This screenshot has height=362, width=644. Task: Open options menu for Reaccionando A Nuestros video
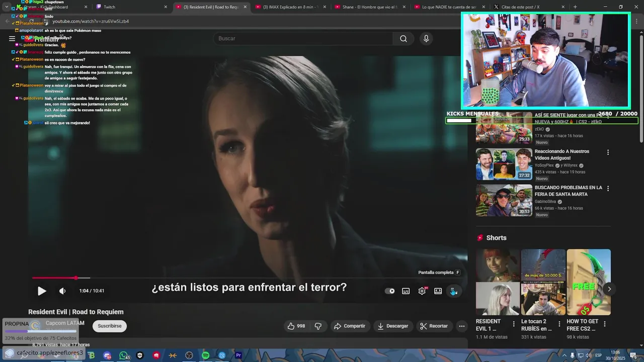point(608,152)
